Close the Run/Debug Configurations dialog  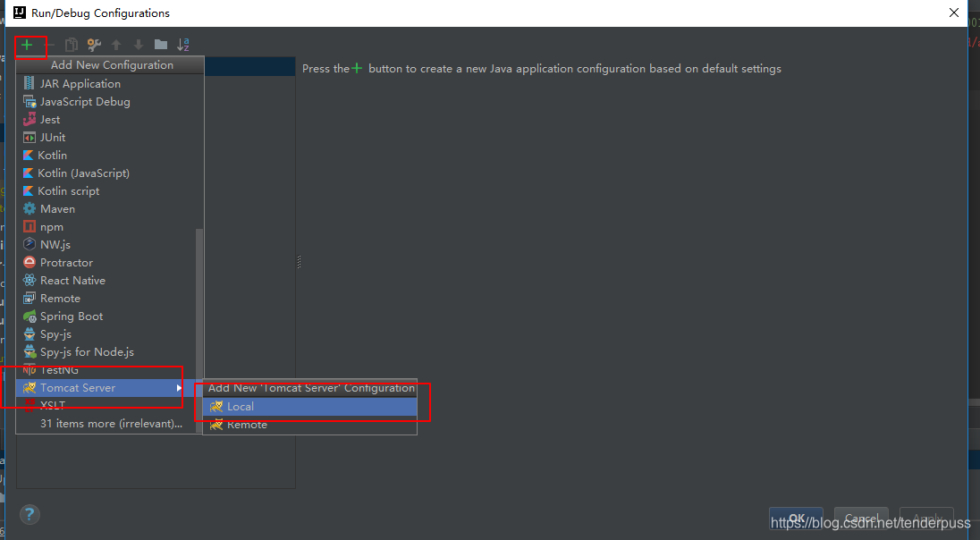click(x=954, y=13)
